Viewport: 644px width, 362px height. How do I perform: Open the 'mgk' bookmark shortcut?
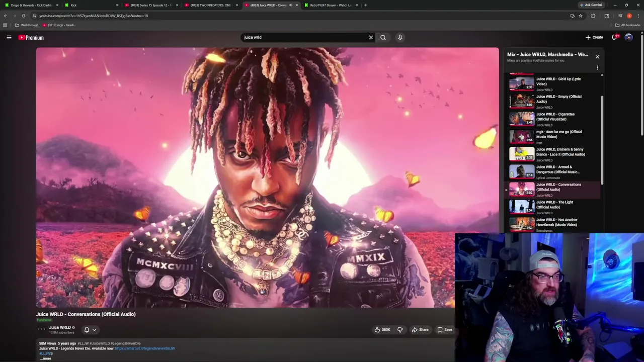59,25
